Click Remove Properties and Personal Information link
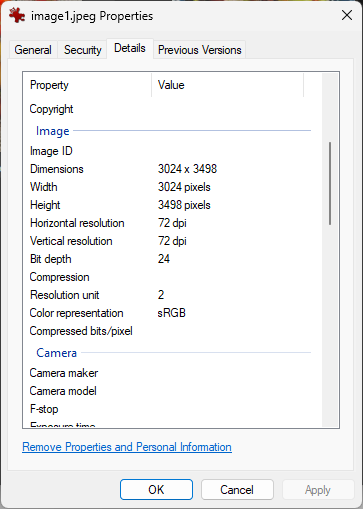This screenshot has height=509, width=363. [x=127, y=447]
